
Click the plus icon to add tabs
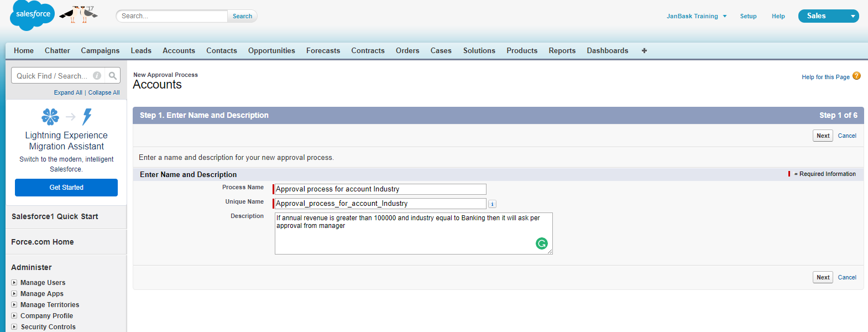[644, 50]
